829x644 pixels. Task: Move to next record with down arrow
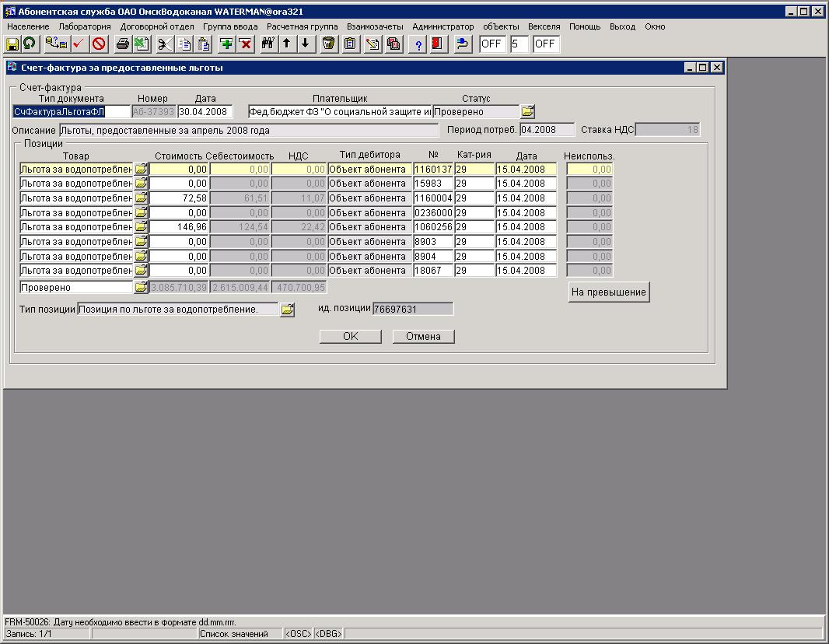click(305, 44)
